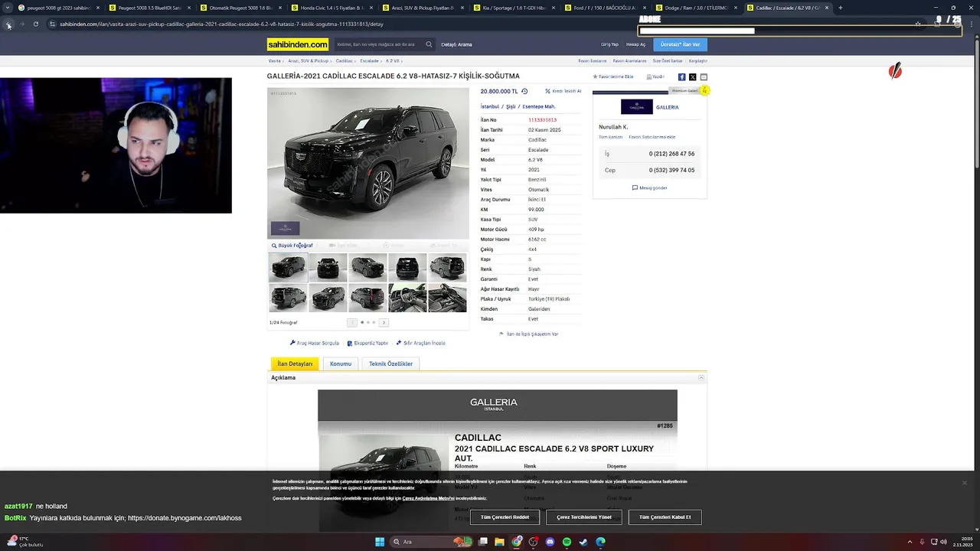Click Çerez Tercihlerimi Yönet button

583,517
